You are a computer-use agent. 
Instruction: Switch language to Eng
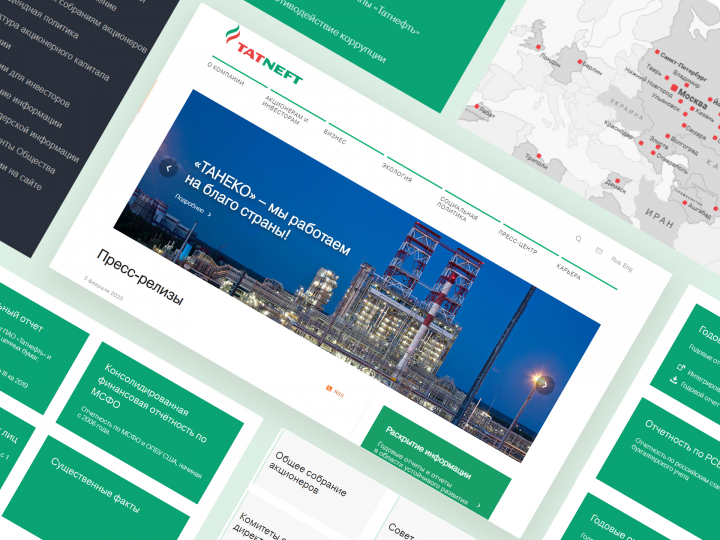pyautogui.click(x=627, y=267)
